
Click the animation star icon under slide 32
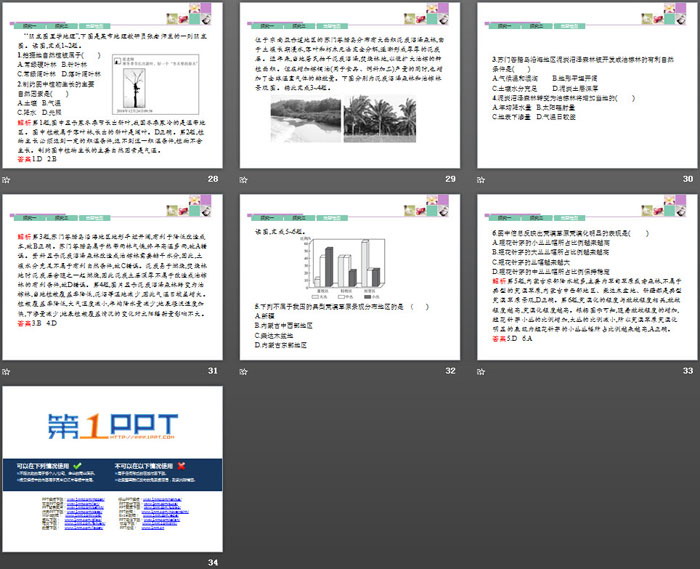tap(244, 370)
